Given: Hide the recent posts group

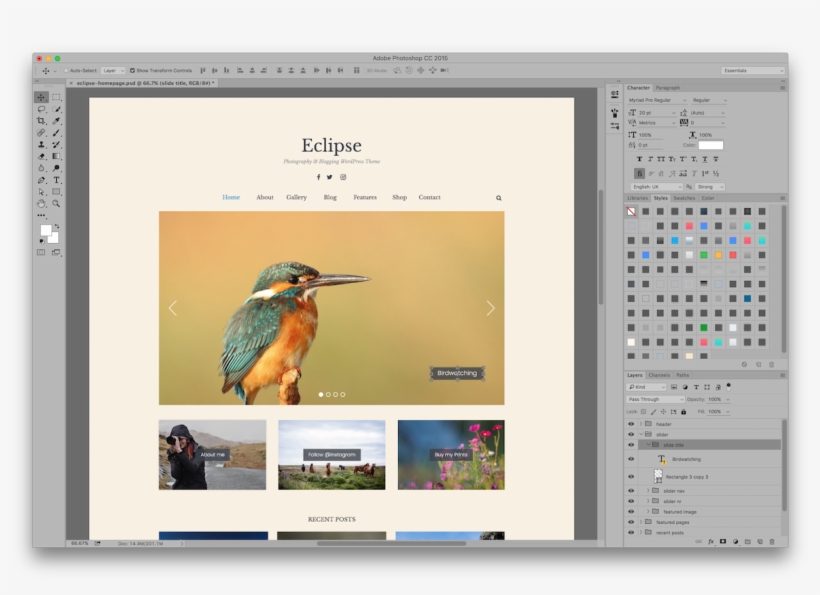Looking at the screenshot, I should pyautogui.click(x=631, y=532).
